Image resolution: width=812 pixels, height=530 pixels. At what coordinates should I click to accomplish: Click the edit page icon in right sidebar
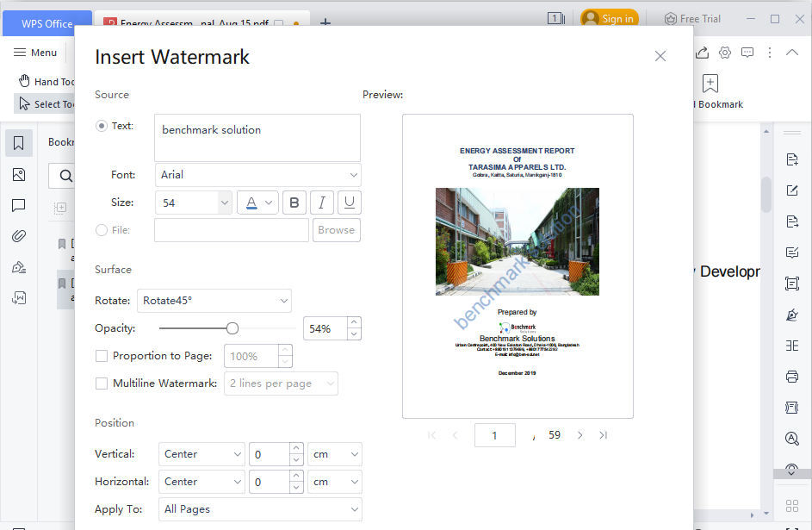pos(792,190)
